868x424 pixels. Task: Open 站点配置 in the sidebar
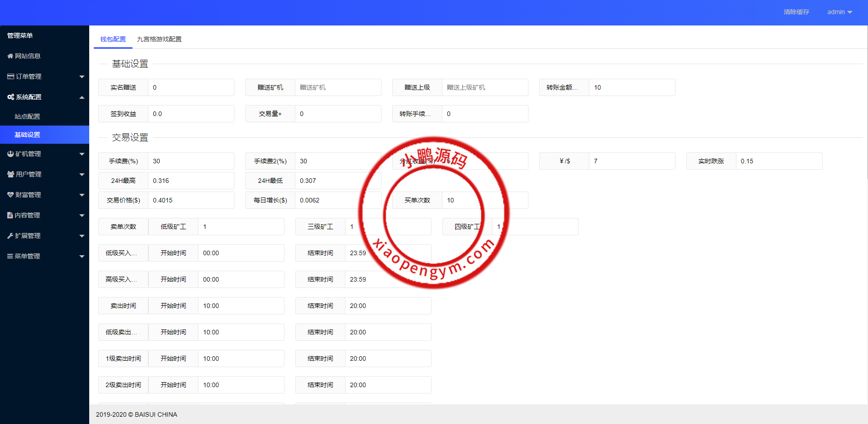(x=27, y=116)
